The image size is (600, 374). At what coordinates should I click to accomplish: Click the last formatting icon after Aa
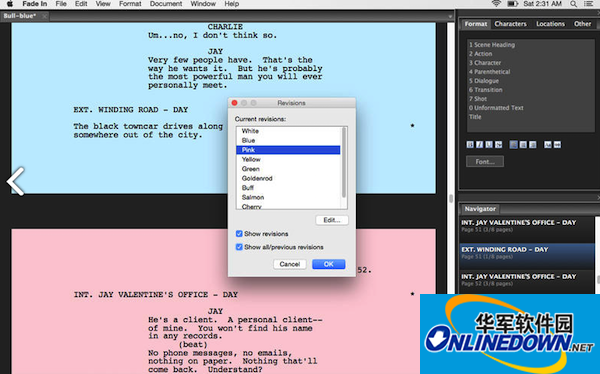[558, 145]
